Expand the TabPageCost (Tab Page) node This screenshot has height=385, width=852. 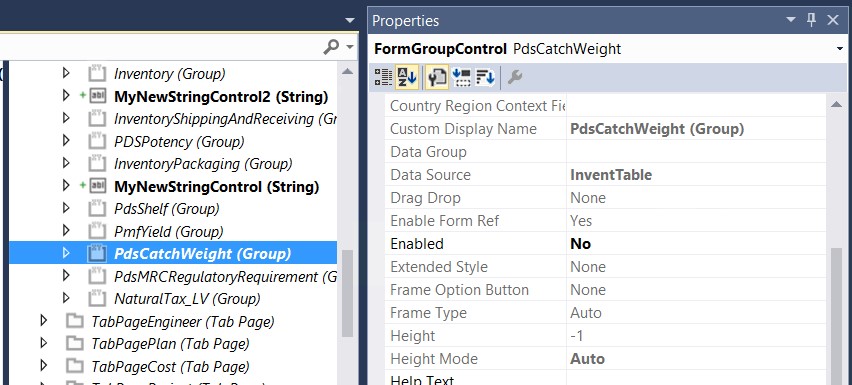click(43, 366)
